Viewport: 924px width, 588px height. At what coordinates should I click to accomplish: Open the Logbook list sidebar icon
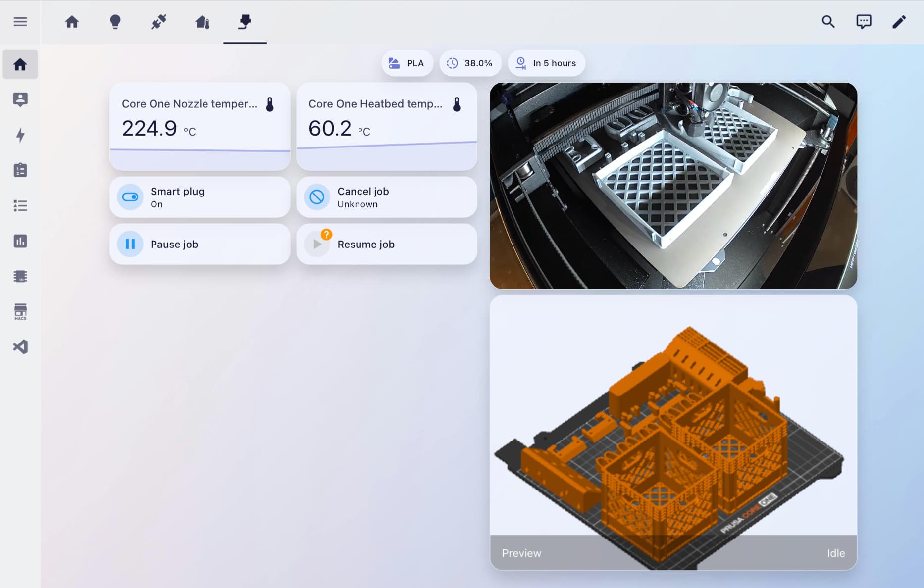[20, 206]
